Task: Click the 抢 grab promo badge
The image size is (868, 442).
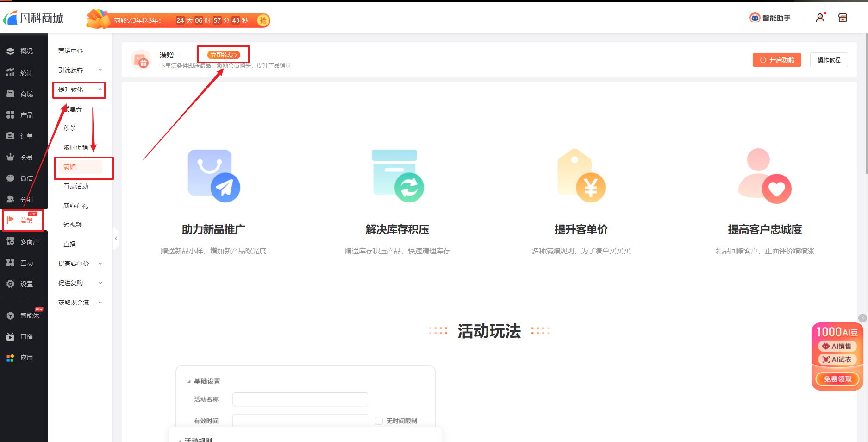Action: point(262,20)
